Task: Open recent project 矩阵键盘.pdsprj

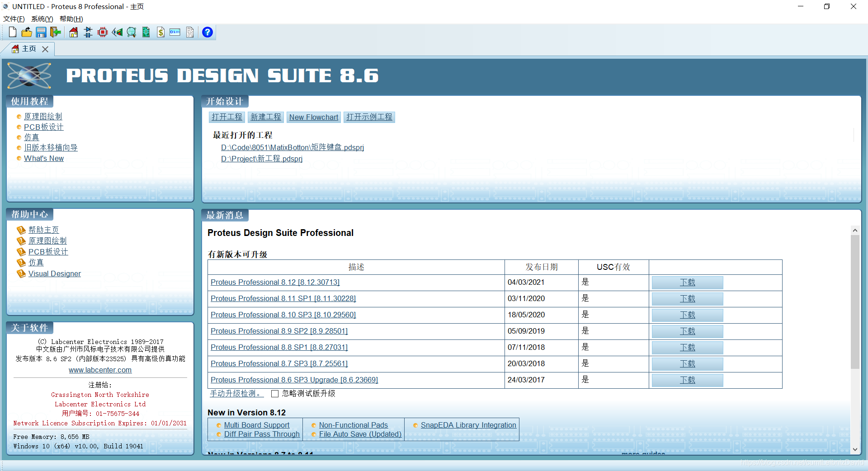Action: pos(292,147)
